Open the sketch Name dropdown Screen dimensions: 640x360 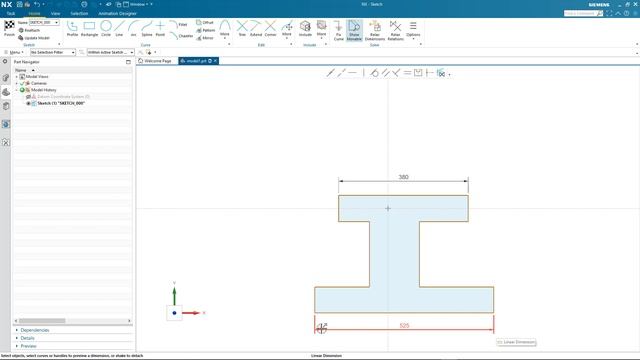coord(56,22)
